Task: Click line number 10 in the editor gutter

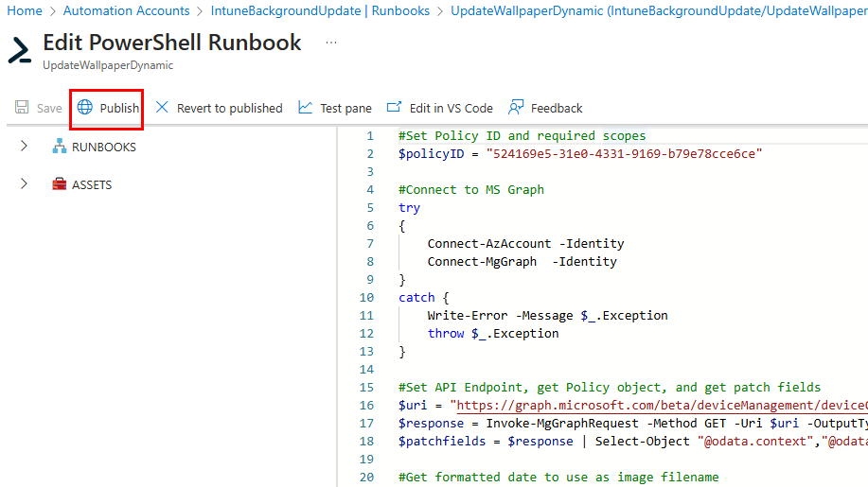Action: point(369,297)
